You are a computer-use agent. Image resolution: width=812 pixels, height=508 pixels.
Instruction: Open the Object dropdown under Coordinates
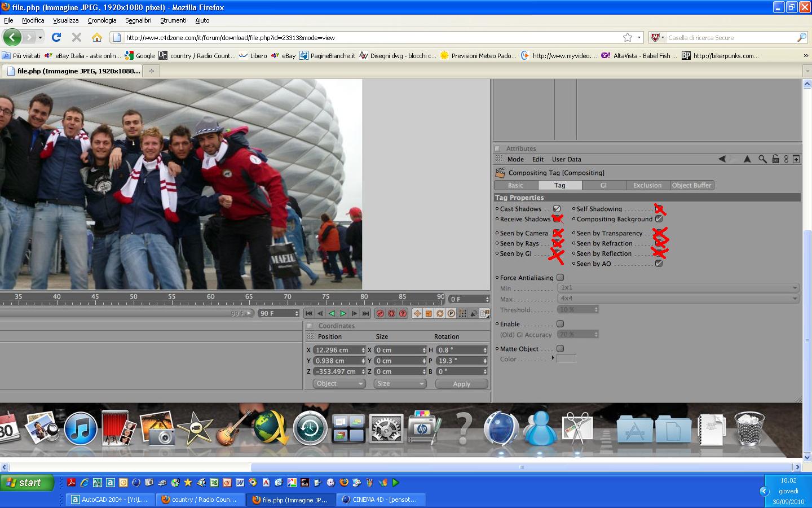[x=339, y=384]
